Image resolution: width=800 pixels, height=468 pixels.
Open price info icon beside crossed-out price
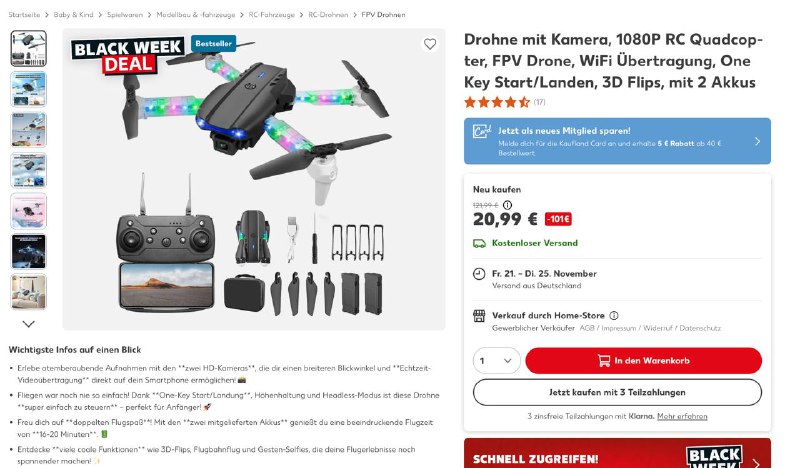[507, 205]
